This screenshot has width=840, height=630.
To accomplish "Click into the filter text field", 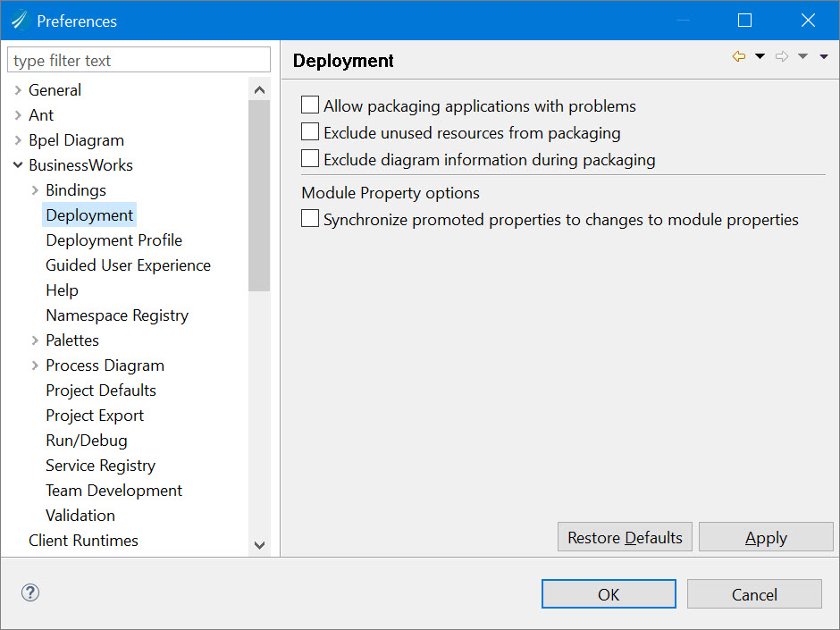I will tap(139, 60).
